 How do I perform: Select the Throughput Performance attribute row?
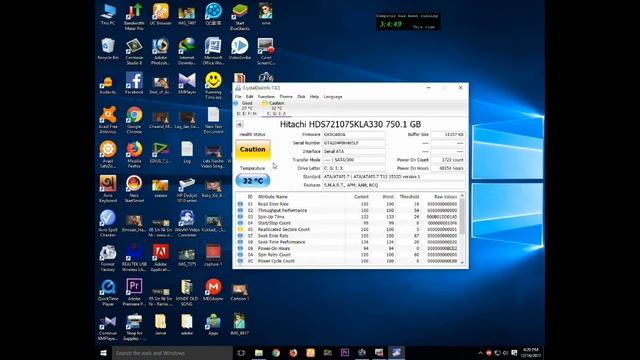347,211
